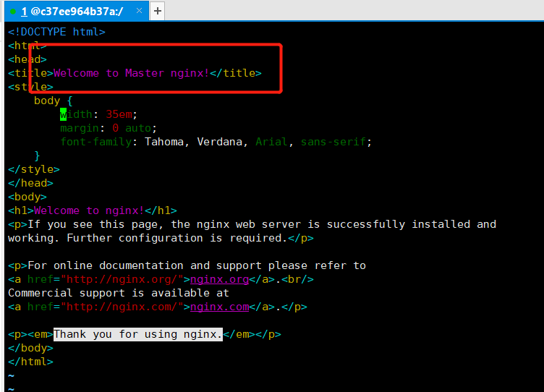Click the underlined 'nginx.org' link text

[220, 279]
